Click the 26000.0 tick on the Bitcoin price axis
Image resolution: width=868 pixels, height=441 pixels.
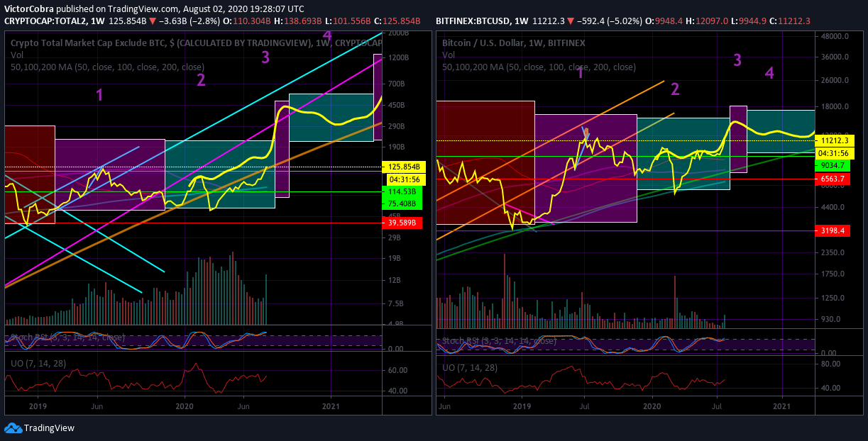click(x=834, y=81)
